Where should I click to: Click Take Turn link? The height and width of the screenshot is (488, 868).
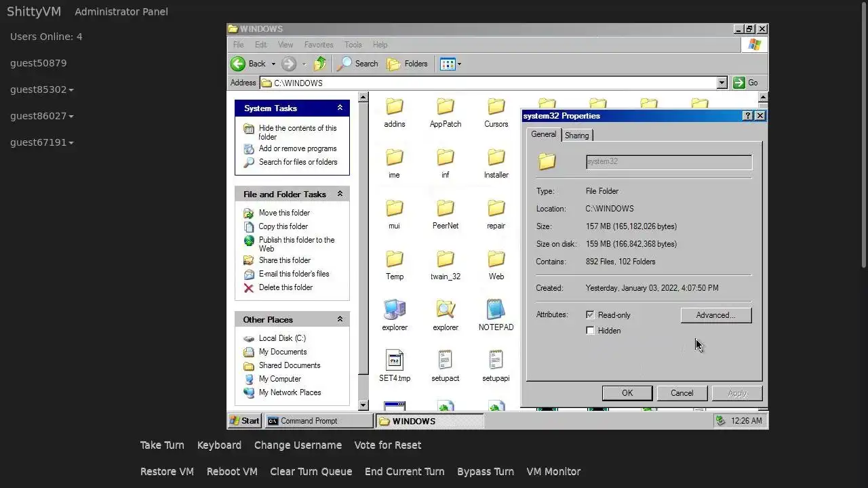tap(162, 445)
